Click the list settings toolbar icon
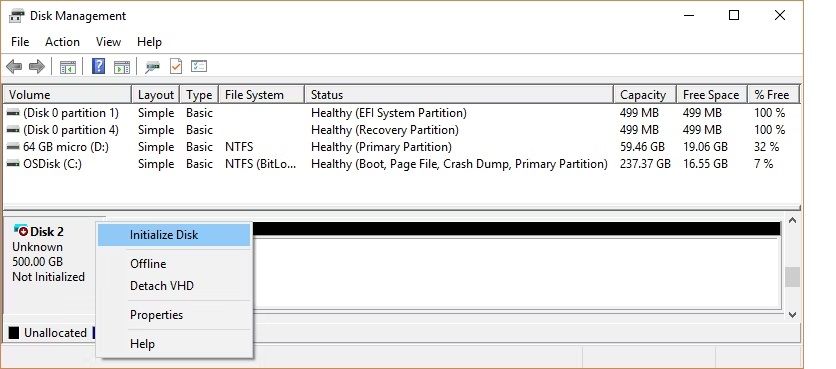836x369 pixels. tap(199, 66)
